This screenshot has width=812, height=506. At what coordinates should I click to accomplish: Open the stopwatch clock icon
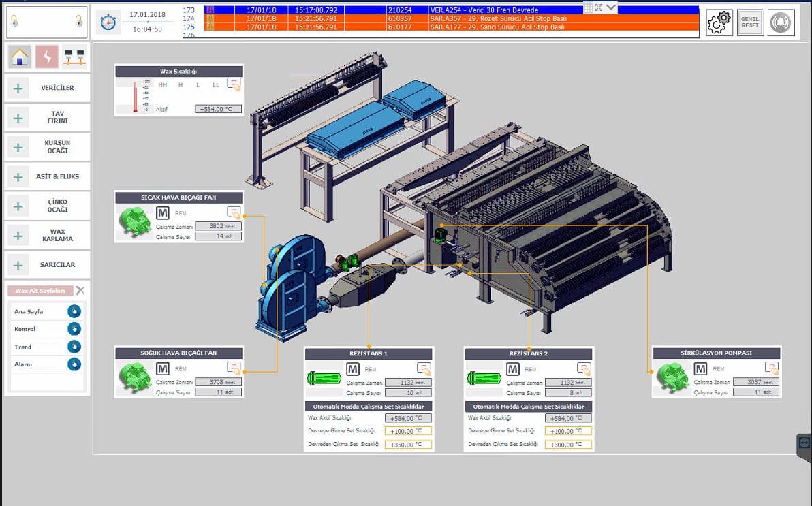pos(108,22)
